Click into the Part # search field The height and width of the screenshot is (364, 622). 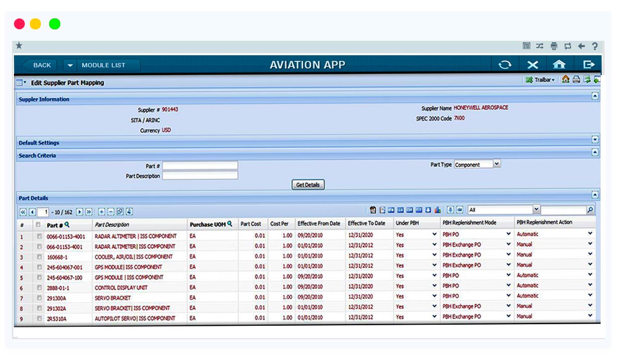tap(200, 166)
